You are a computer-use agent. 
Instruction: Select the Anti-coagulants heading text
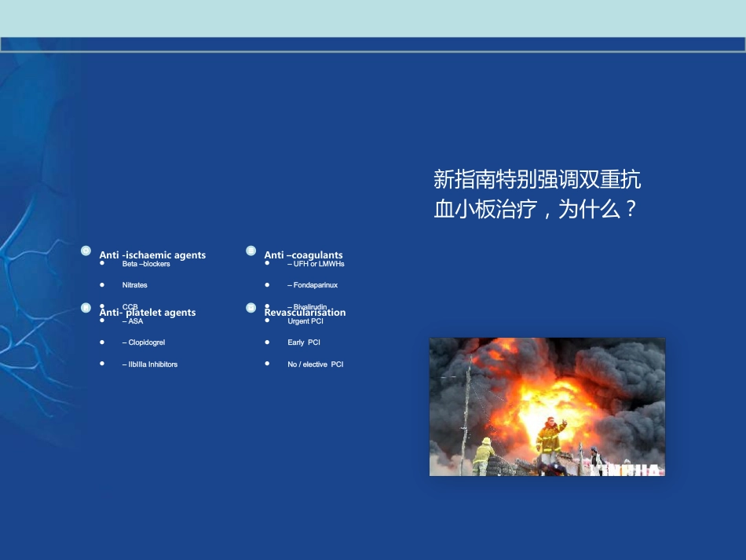304,255
